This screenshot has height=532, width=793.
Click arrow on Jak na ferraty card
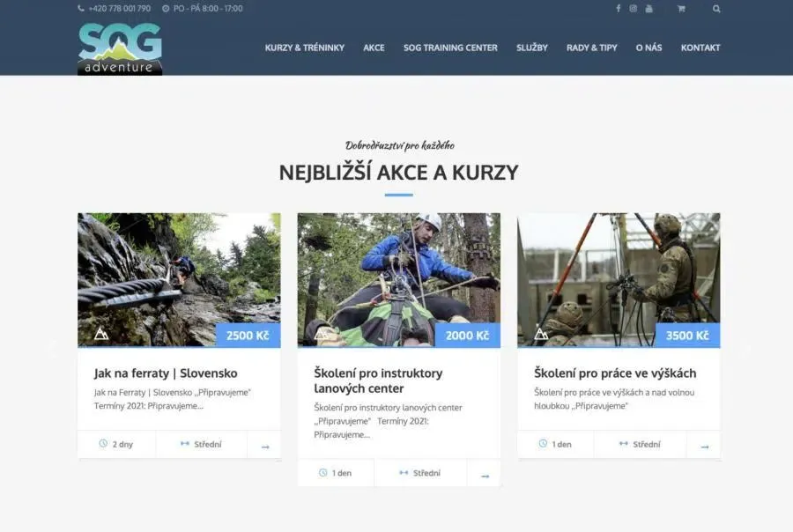[x=264, y=447]
